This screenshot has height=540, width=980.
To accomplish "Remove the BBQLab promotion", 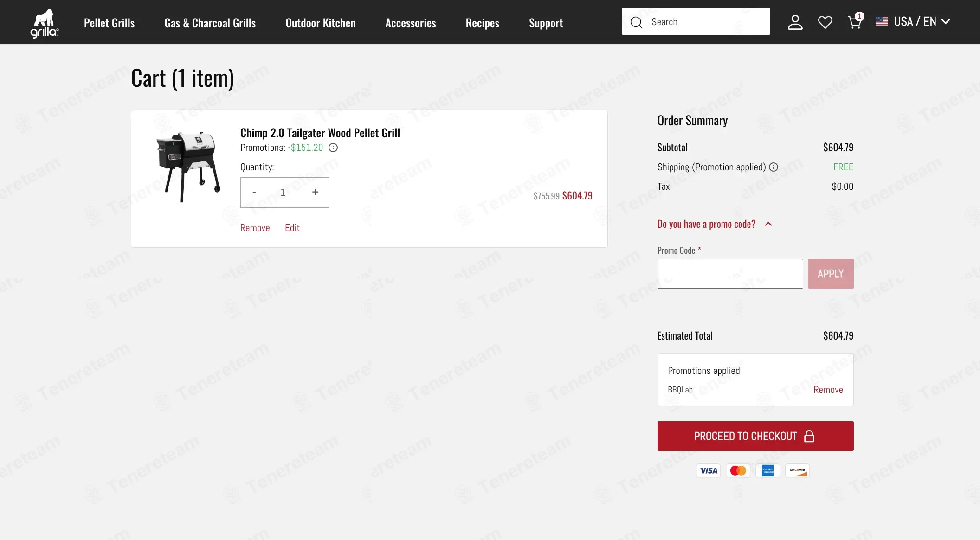I will 828,390.
